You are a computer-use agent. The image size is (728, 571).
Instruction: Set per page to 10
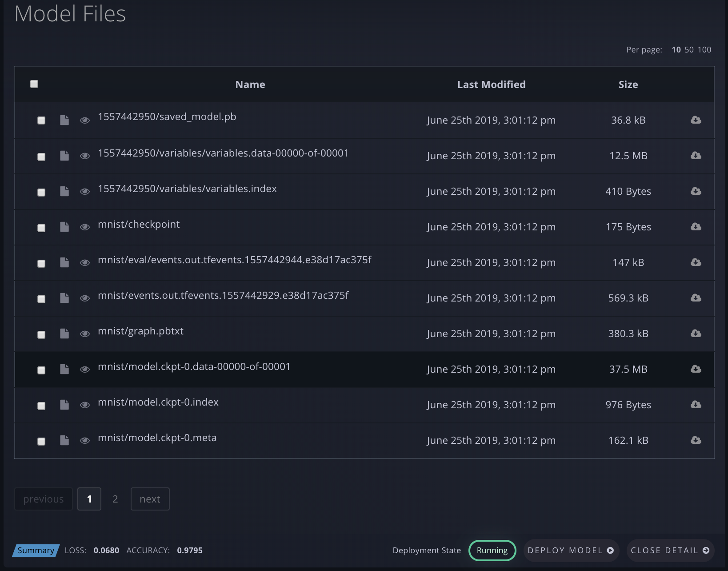(x=676, y=50)
